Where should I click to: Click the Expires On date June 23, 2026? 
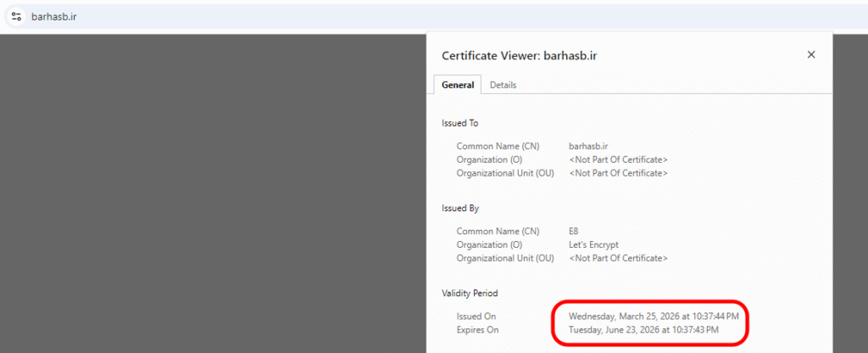(644, 329)
